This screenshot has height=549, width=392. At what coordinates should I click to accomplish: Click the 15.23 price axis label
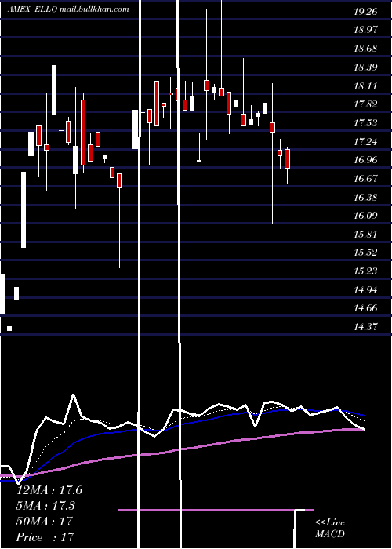coord(365,271)
